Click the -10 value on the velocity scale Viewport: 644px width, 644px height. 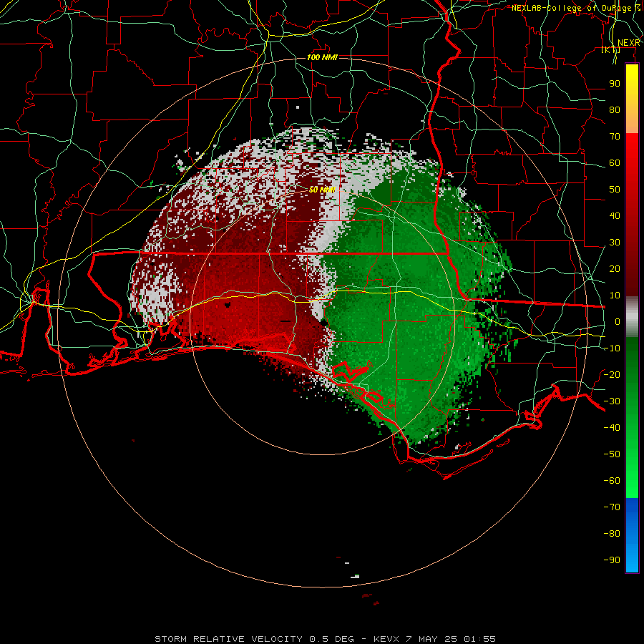pyautogui.click(x=612, y=348)
